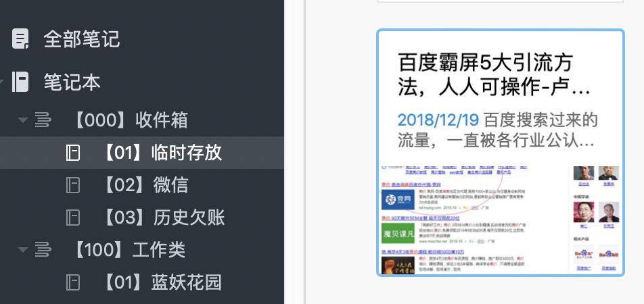The height and width of the screenshot is (304, 644).
Task: Click the note snippet 百度搜索过来的流量
Action: pyautogui.click(x=497, y=131)
